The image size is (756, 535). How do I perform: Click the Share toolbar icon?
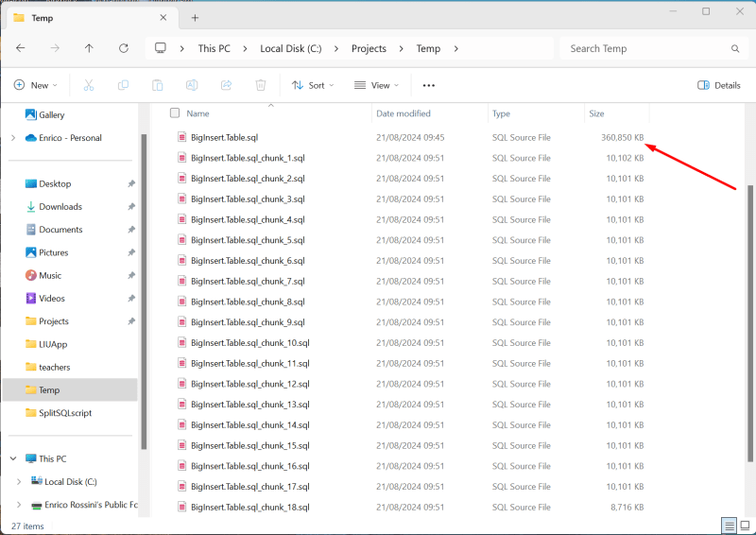(x=226, y=85)
